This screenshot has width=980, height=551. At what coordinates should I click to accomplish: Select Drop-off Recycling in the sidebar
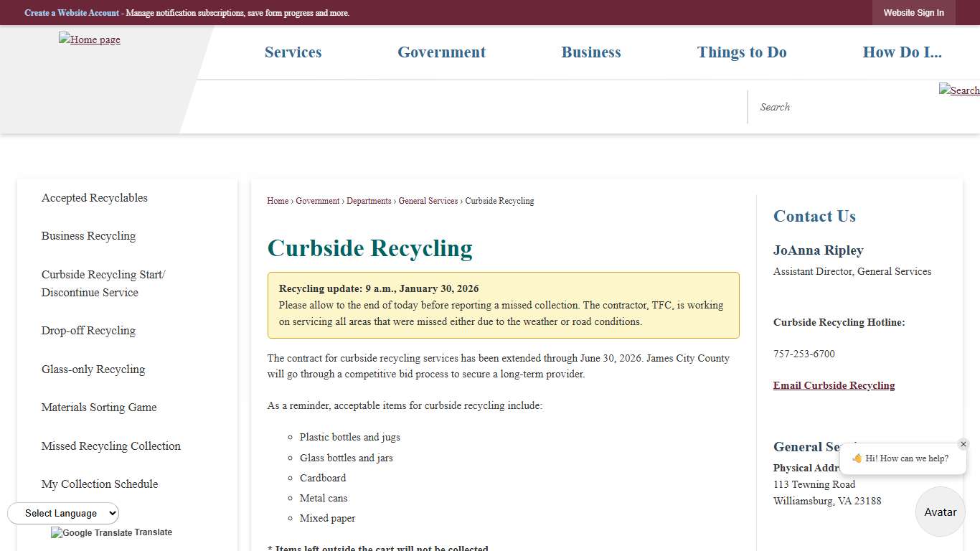click(88, 330)
